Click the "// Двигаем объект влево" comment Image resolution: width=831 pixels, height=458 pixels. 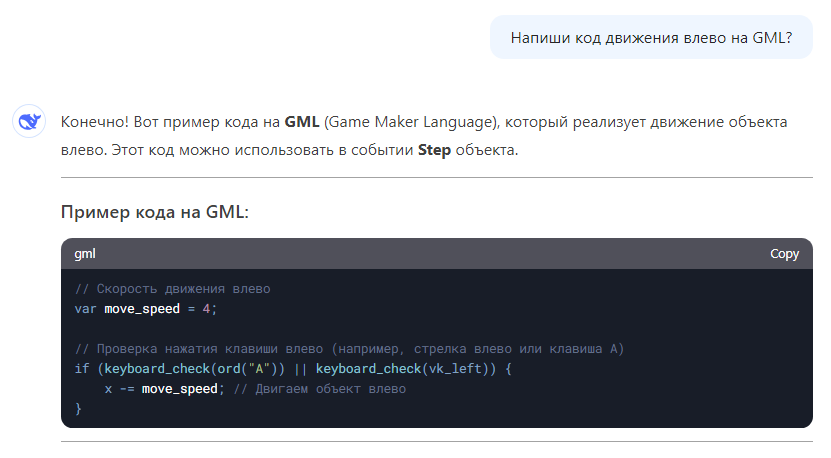pyautogui.click(x=320, y=388)
